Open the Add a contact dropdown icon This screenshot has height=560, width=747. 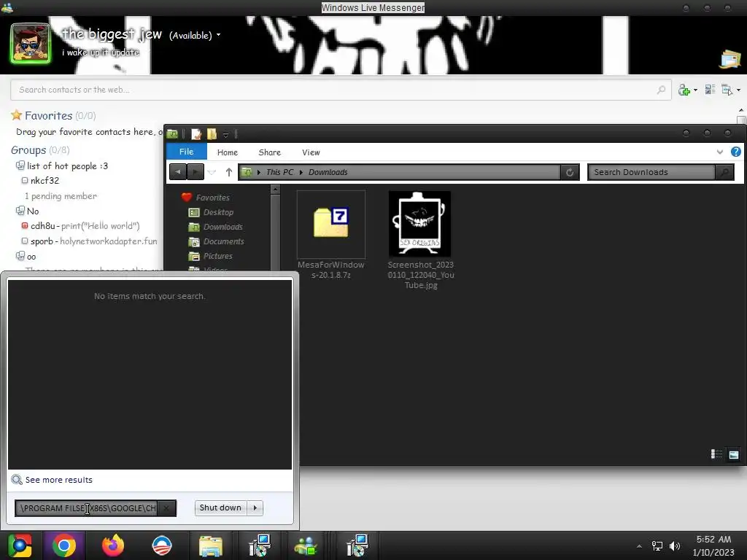687,90
